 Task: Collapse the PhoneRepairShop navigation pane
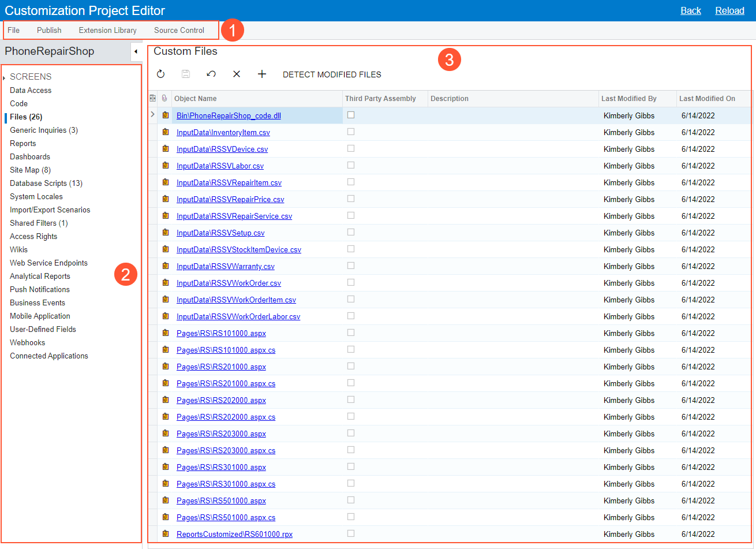point(136,51)
